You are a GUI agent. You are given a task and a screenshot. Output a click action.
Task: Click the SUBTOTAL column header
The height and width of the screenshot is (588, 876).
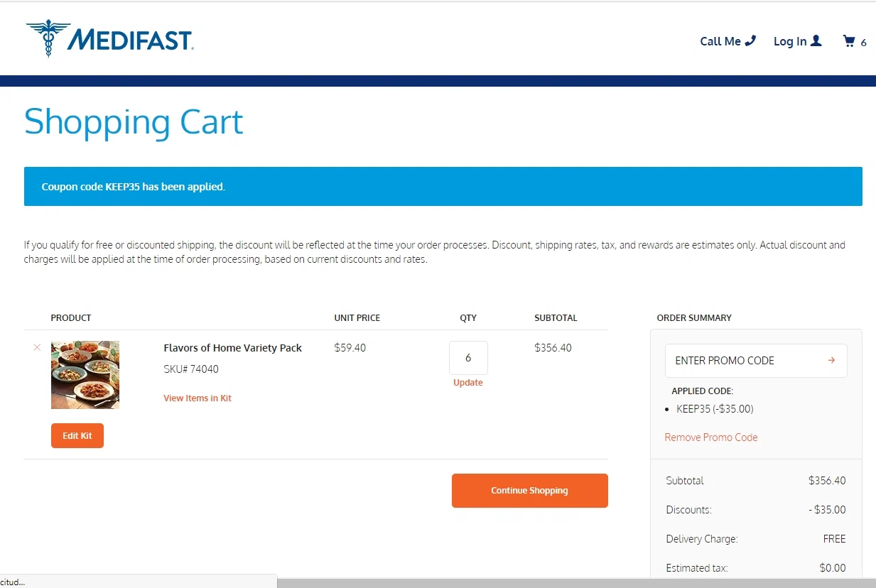556,318
